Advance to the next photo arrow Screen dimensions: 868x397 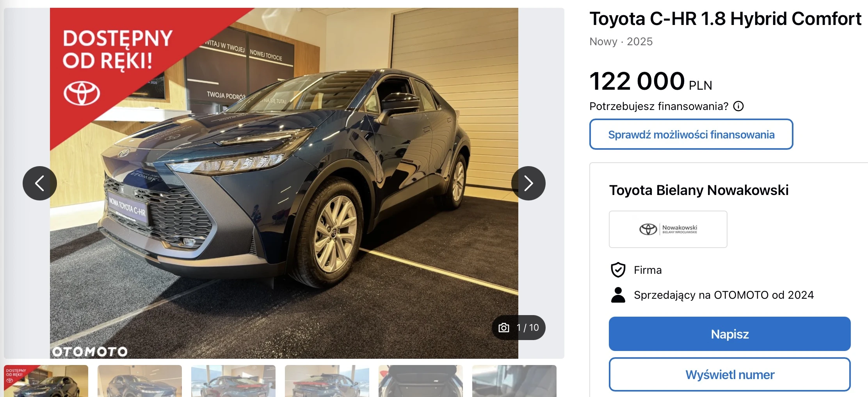(x=528, y=183)
